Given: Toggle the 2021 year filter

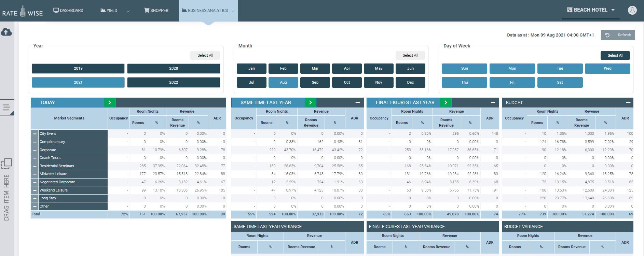Looking at the screenshot, I should 78,82.
